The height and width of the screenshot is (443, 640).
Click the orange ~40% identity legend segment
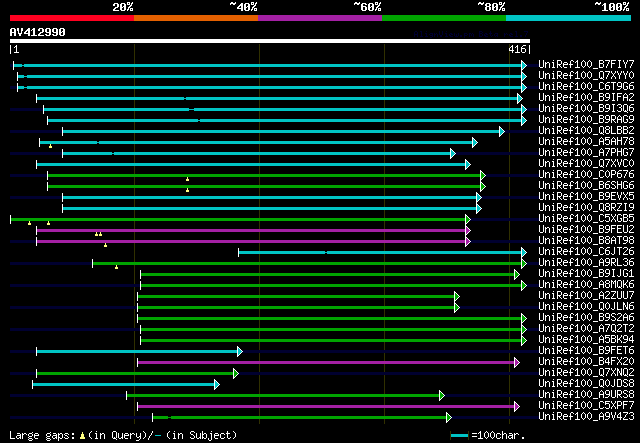click(x=196, y=18)
